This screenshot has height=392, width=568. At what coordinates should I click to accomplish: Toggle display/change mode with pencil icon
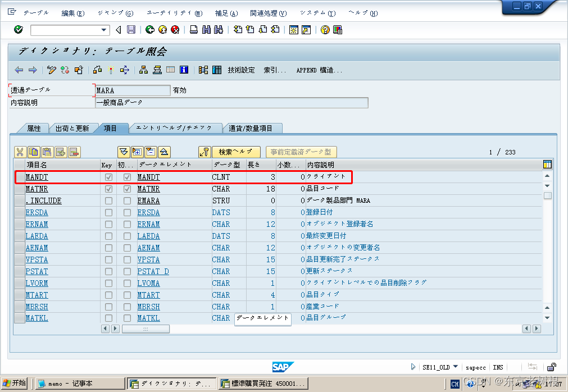[52, 70]
